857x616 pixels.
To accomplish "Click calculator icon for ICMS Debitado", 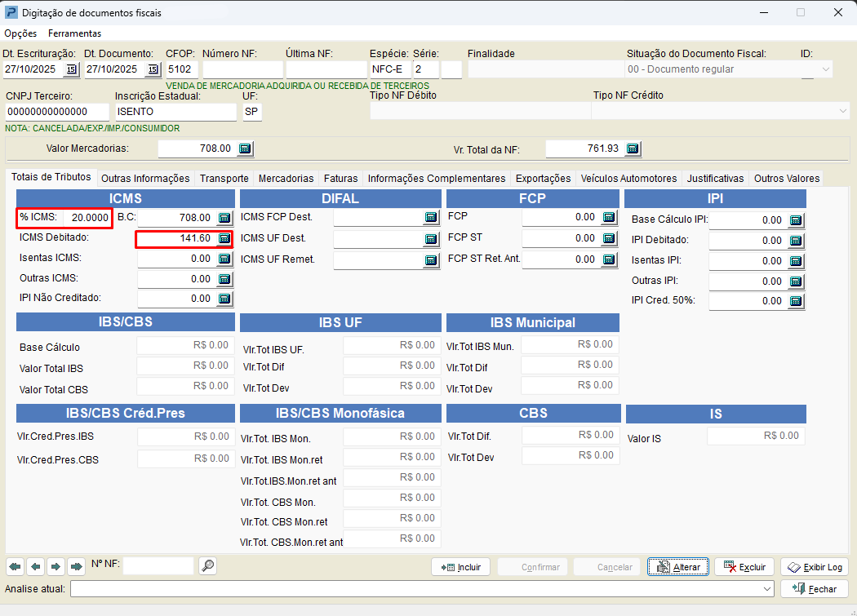I will coord(224,238).
